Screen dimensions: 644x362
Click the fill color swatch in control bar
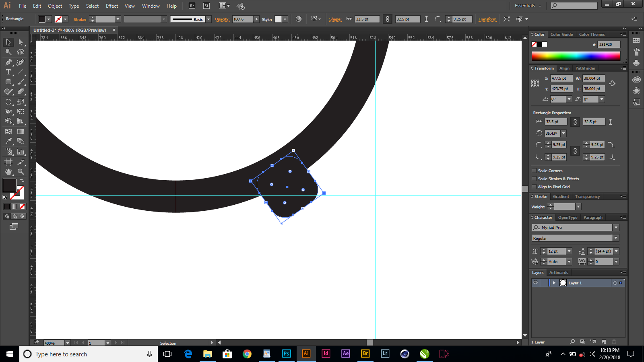(42, 19)
